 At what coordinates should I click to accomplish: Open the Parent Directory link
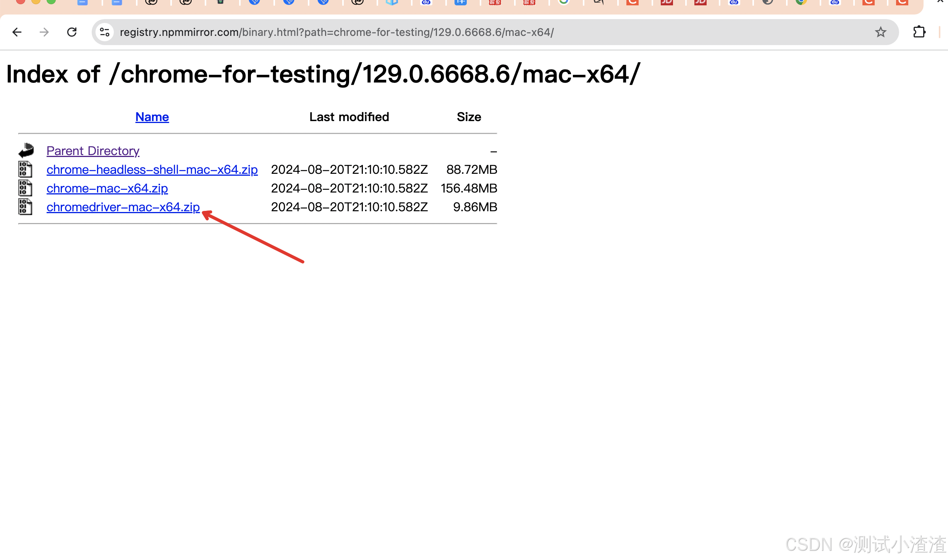(92, 151)
